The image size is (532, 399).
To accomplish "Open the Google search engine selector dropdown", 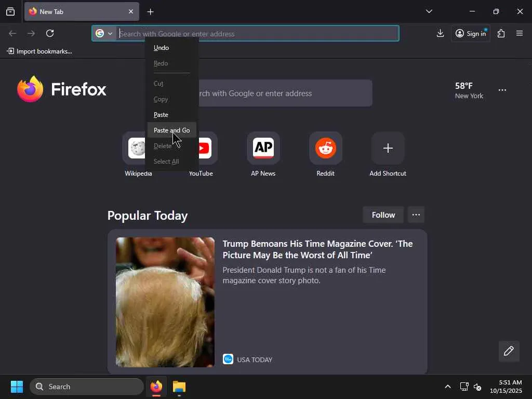I will click(104, 33).
